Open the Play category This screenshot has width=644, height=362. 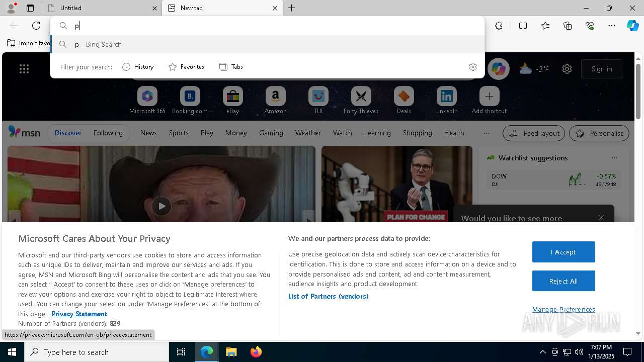207,133
